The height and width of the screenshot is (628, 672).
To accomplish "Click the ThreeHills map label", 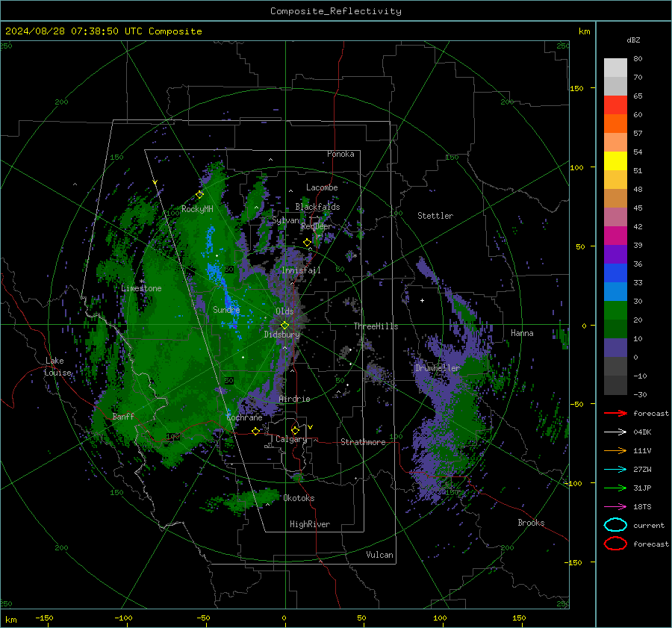I will point(376,326).
